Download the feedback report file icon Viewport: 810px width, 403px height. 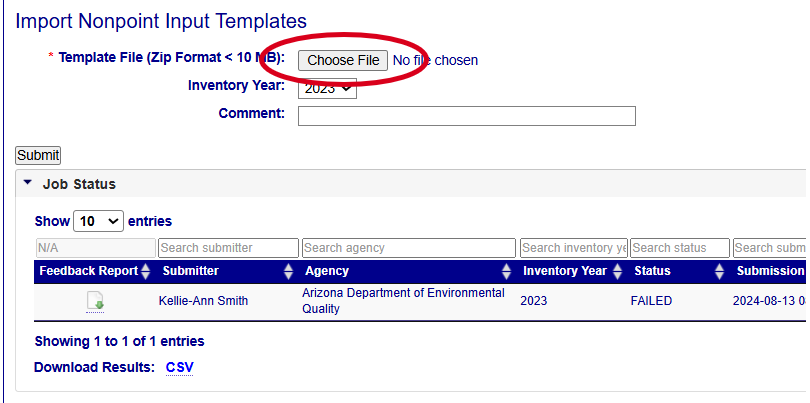pos(95,302)
